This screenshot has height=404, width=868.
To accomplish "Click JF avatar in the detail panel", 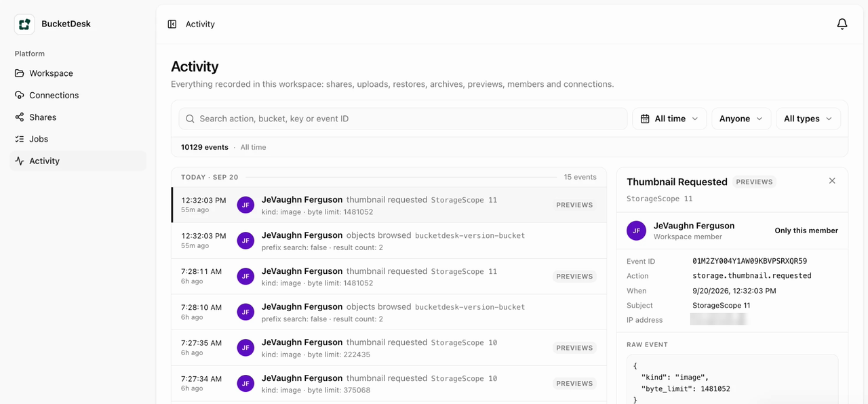I will coord(636,230).
